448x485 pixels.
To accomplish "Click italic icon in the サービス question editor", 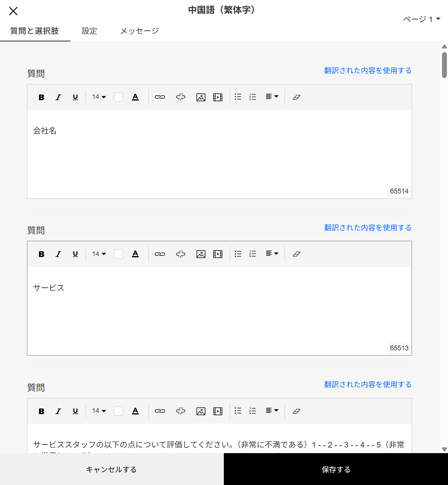I will pyautogui.click(x=58, y=254).
